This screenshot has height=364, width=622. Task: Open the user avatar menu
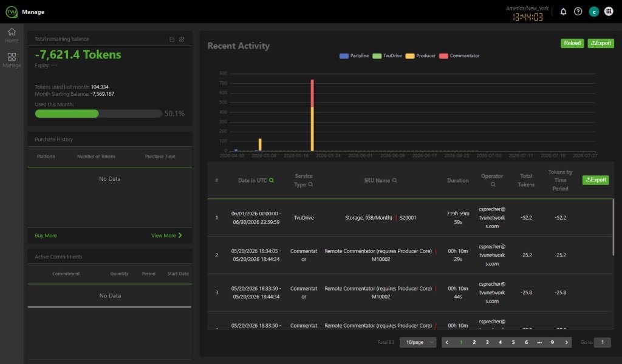[x=594, y=12]
